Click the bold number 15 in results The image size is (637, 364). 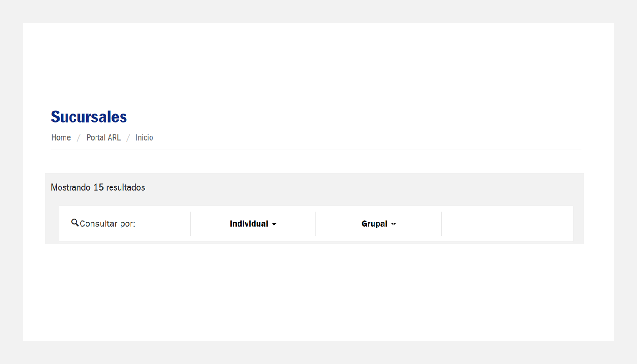click(99, 187)
